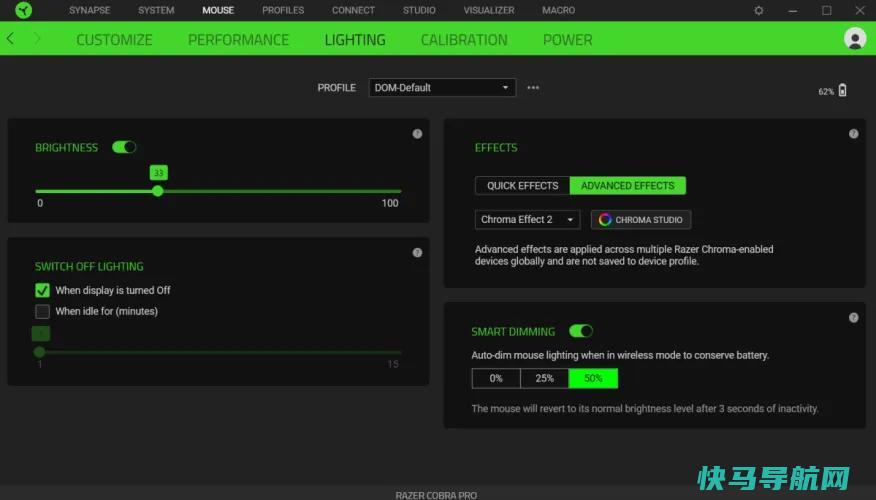Open the Calibration sub-tab

[464, 40]
